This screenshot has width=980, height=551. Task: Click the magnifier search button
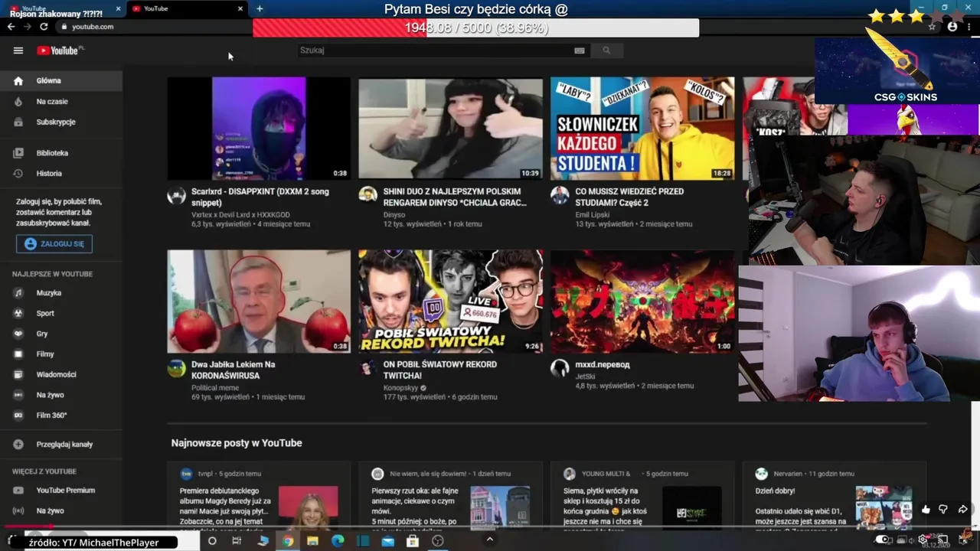pyautogui.click(x=606, y=51)
